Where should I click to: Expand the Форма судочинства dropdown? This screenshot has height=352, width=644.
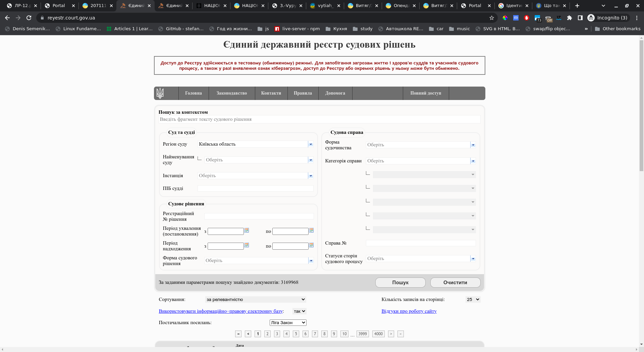coord(473,145)
